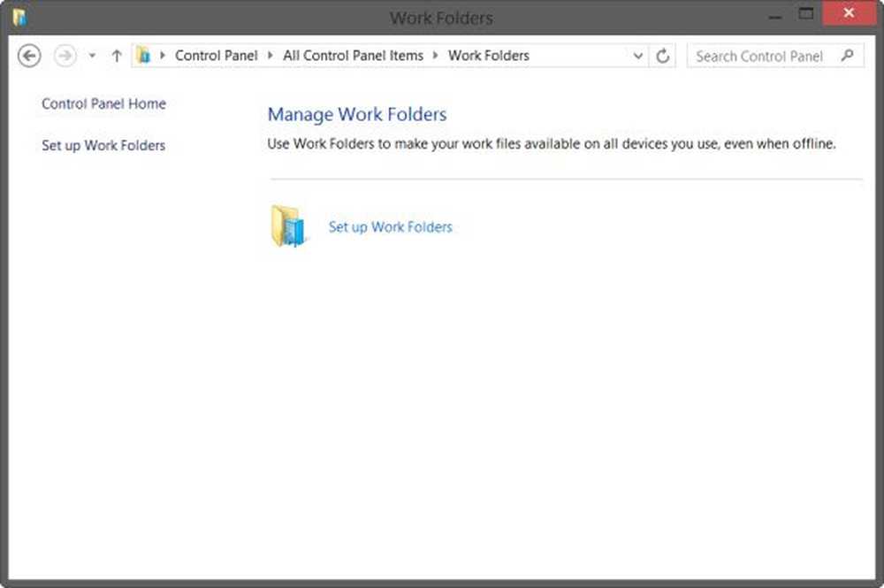This screenshot has height=588, width=884.
Task: Open Control Panel Home link
Action: tap(103, 103)
